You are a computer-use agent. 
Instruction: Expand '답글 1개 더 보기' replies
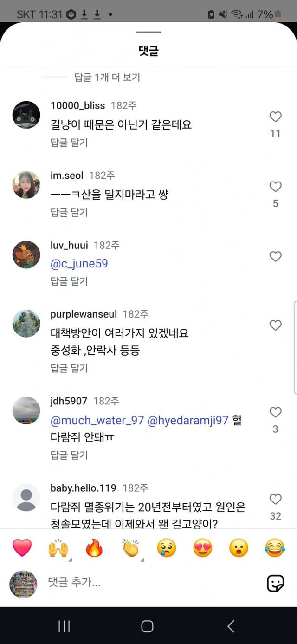click(x=107, y=77)
